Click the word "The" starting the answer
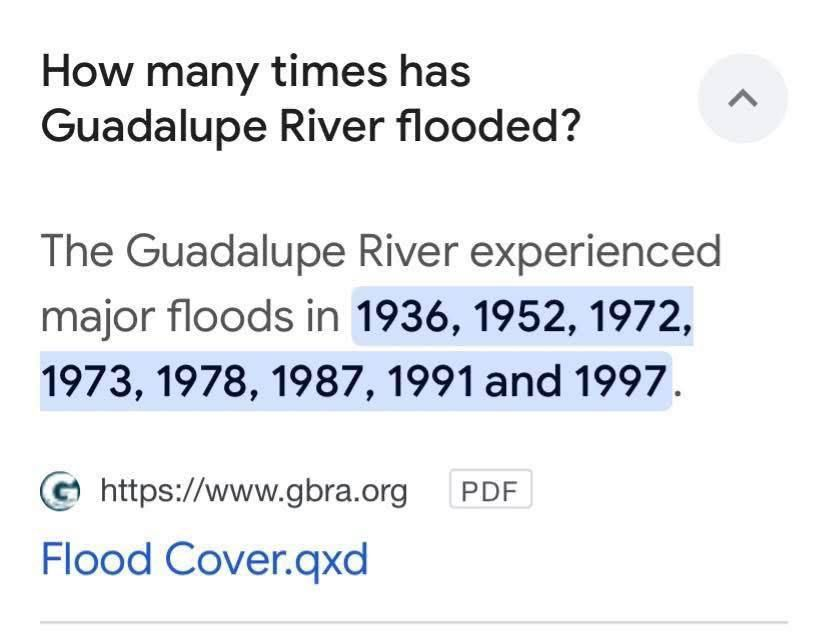This screenshot has height=639, width=828. (x=76, y=250)
